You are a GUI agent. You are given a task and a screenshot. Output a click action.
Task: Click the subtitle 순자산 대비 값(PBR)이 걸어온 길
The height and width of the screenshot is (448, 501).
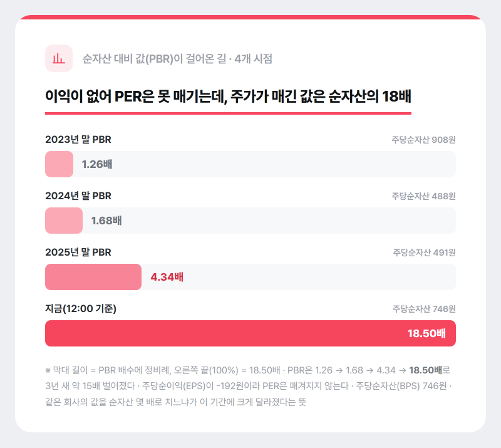click(x=154, y=58)
